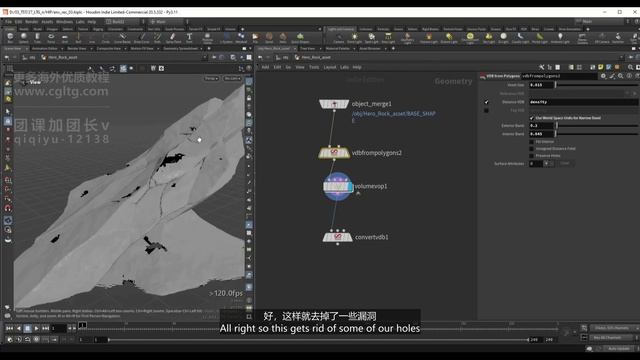Add a Spot Light from shelf
640x360 pixels.
point(371,38)
